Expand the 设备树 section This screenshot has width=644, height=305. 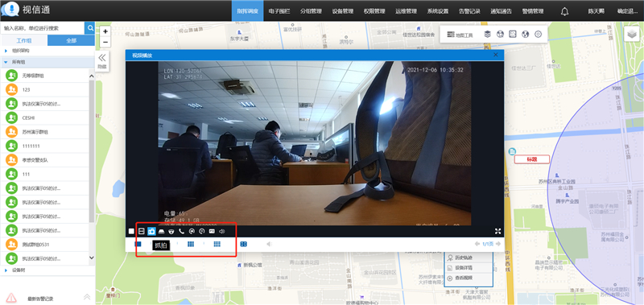click(6, 270)
